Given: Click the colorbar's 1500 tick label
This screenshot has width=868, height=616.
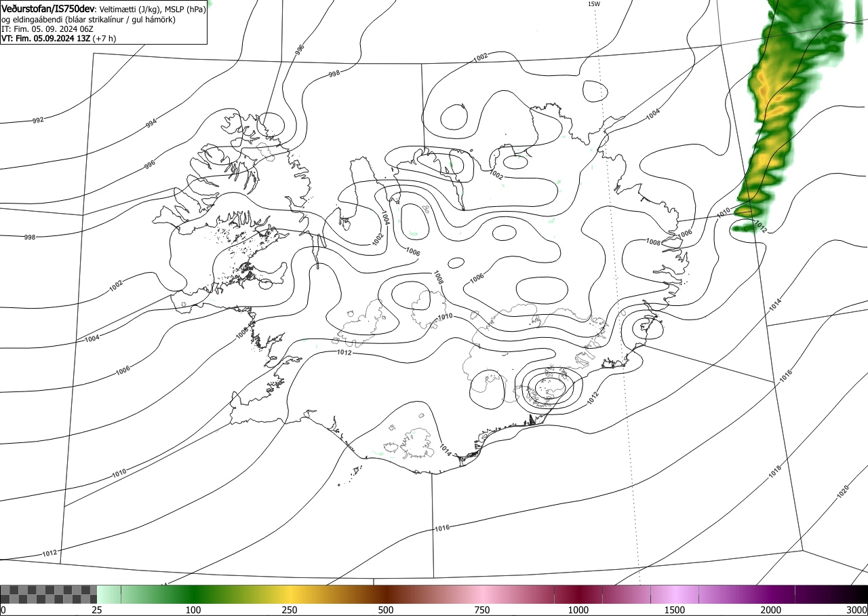Looking at the screenshot, I should coord(675,610).
